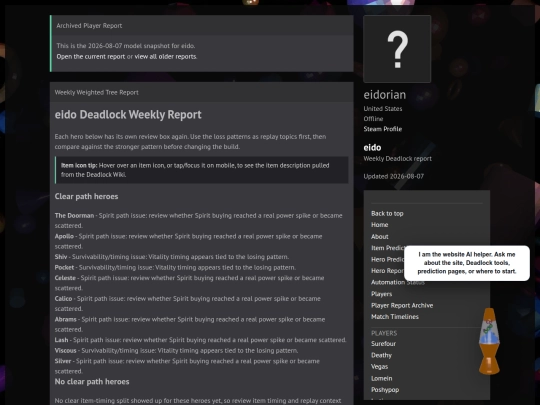Click the 'Silver' hero entry
Viewport: 540px width, 405px height.
pos(63,361)
